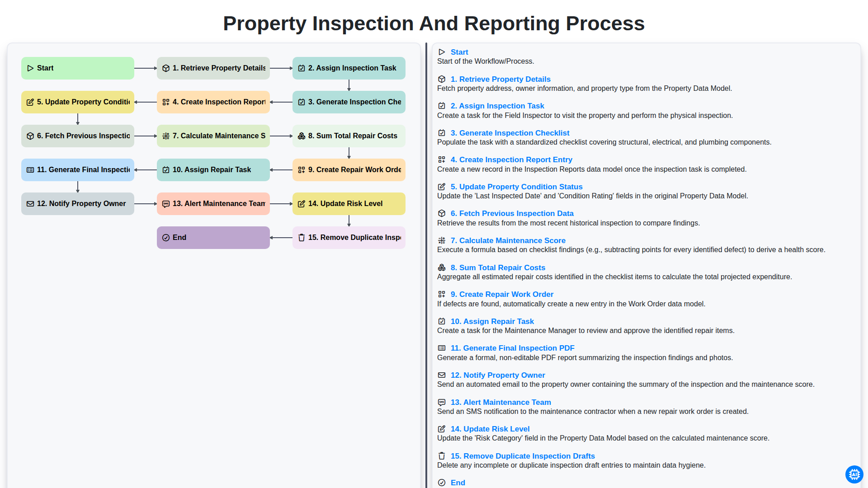Click the aggregate icon beside Sum Total Repair Costs heading
The height and width of the screenshot is (488, 868).
click(x=442, y=267)
